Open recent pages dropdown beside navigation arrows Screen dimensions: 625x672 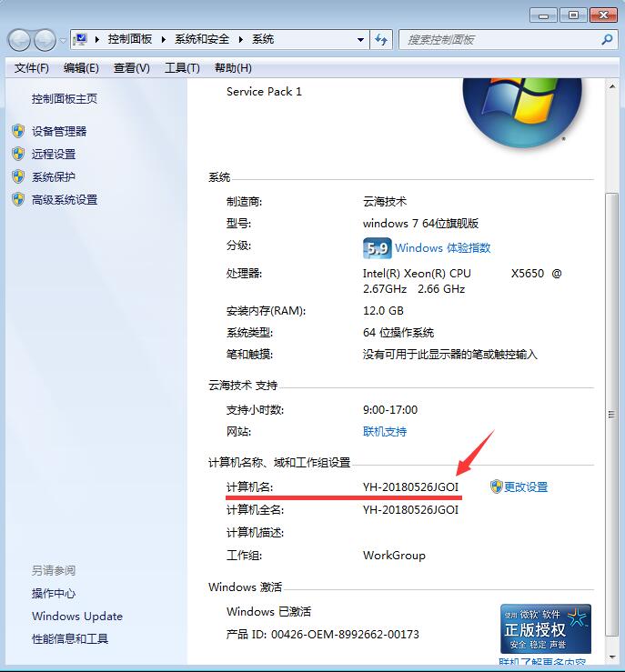coord(63,40)
